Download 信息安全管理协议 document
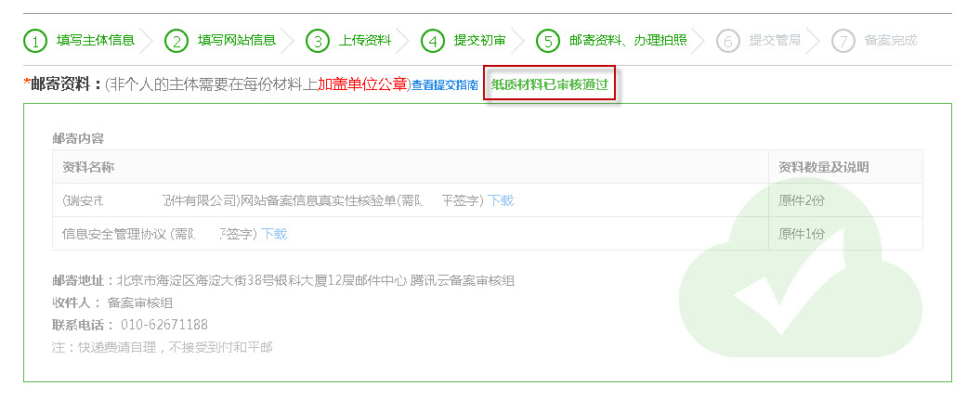980x399 pixels. coord(274,234)
